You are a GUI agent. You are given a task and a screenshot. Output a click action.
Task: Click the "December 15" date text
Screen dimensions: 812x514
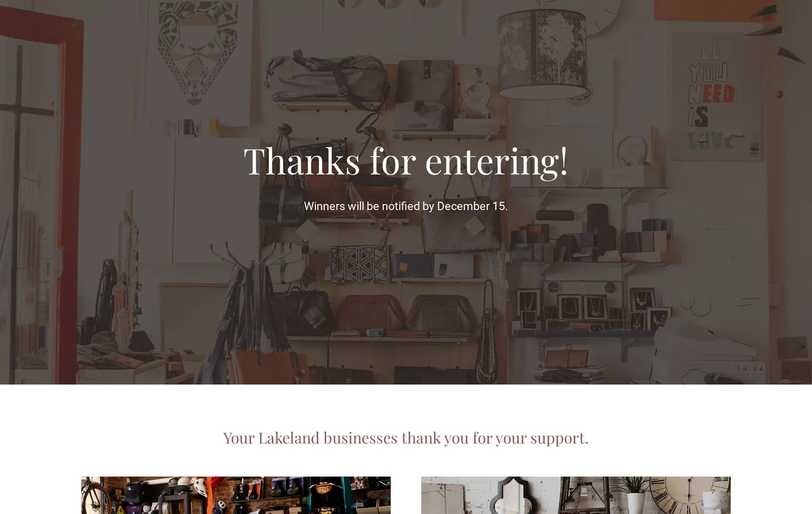(x=471, y=206)
